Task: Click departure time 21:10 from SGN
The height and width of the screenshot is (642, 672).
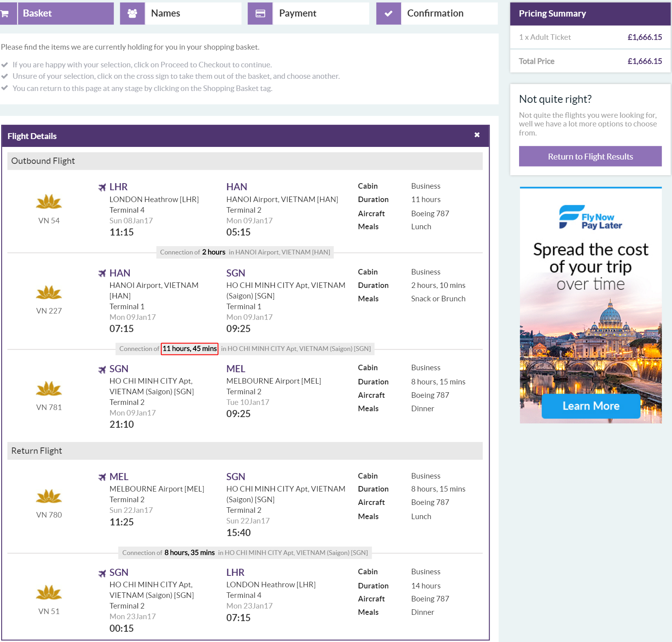Action: [121, 424]
